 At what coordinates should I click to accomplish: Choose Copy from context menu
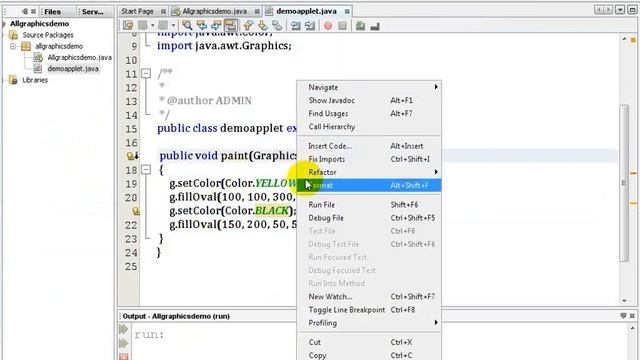click(x=369, y=355)
